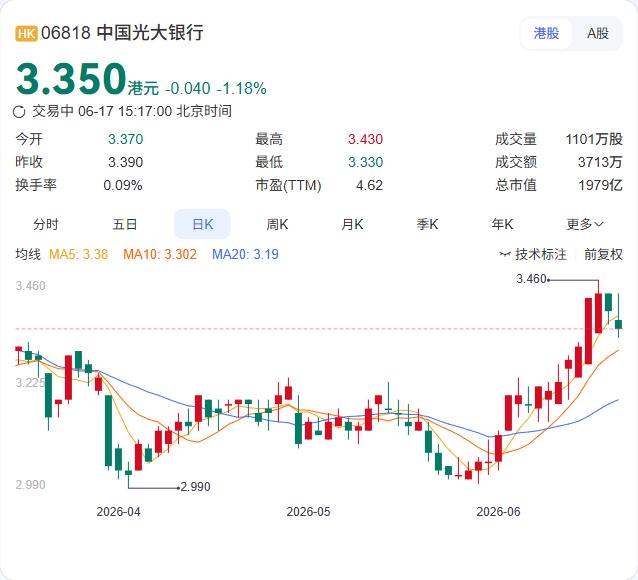The image size is (638, 580).
Task: Click the latest green candlestick on chart
Action: coord(618,324)
